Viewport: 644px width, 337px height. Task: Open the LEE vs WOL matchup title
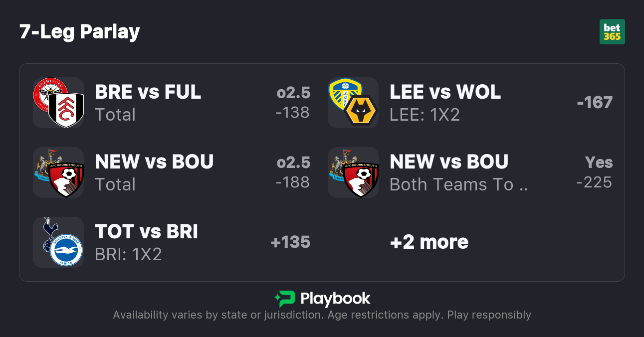445,92
